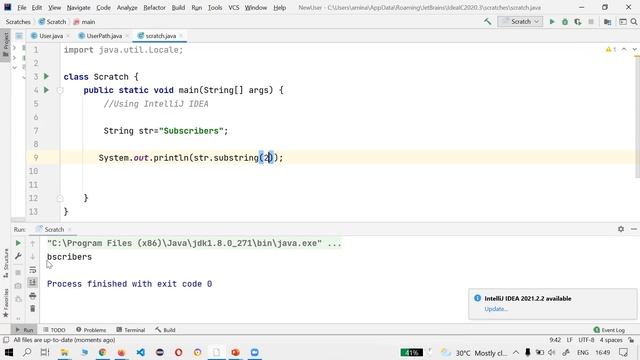Go to previous highlighted error arrow
The image size is (640, 360).
tap(624, 49)
